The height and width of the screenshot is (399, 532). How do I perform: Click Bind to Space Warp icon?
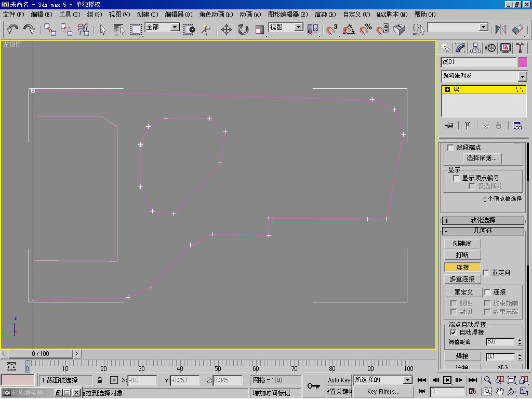click(x=83, y=30)
